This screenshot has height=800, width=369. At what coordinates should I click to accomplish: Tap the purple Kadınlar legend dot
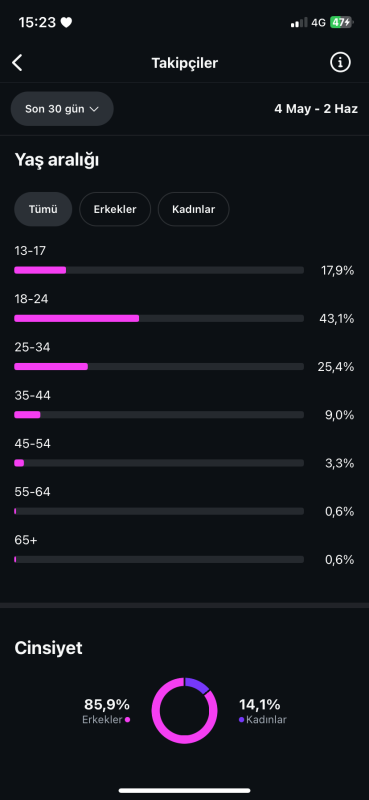tap(241, 719)
